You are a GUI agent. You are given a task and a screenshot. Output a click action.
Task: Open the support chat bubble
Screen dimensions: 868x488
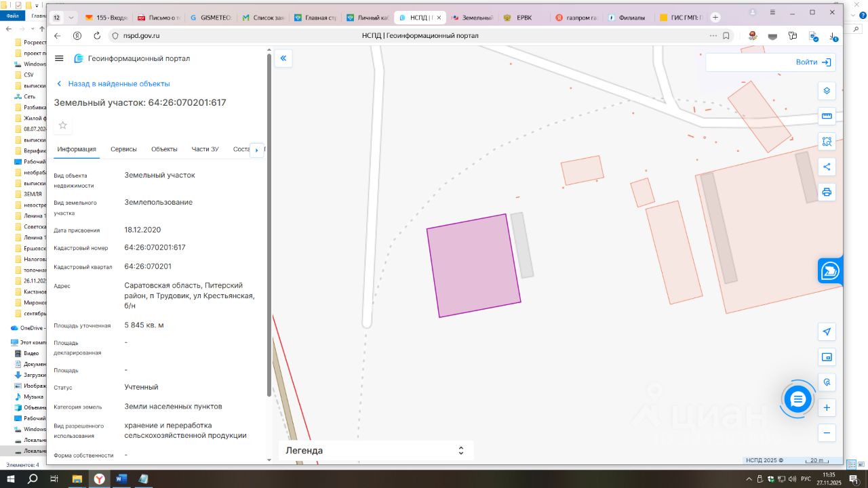click(x=797, y=399)
